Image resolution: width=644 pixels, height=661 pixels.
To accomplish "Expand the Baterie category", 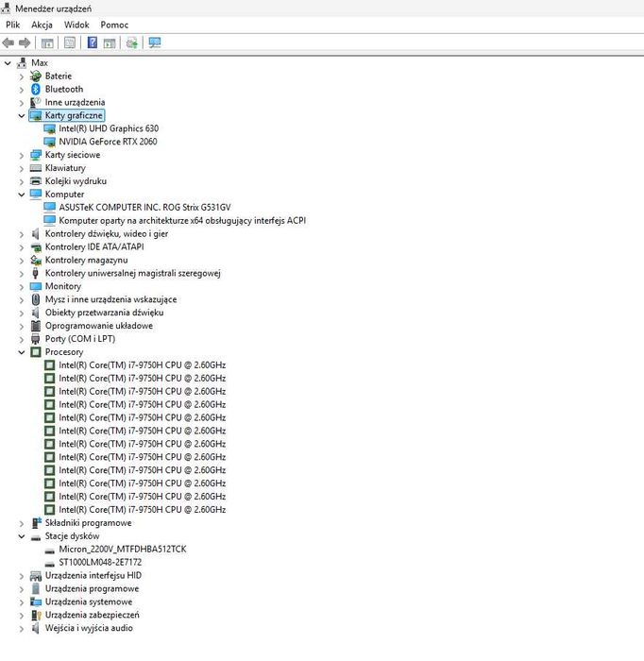I will coord(22,76).
